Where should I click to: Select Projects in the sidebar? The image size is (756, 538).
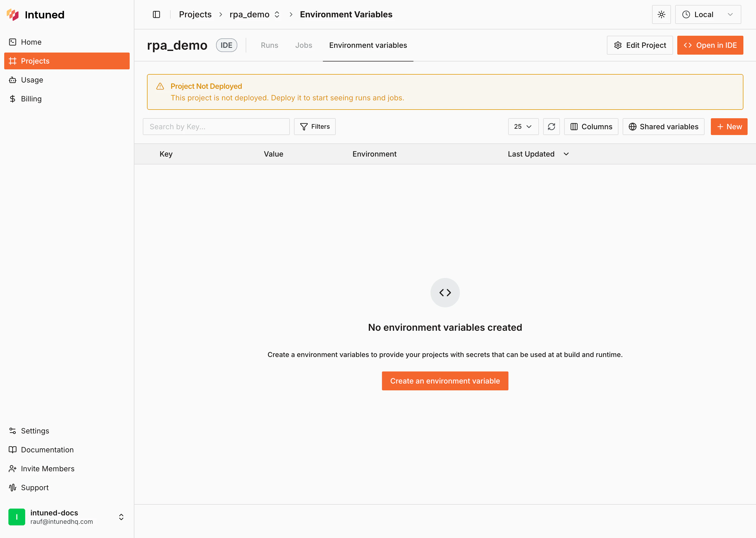click(67, 61)
